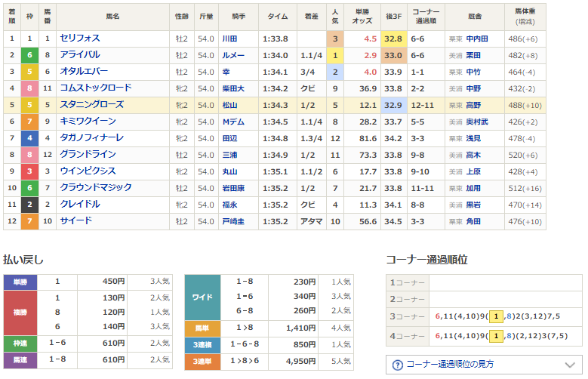Open trainer 栗田 stable link
The width and height of the screenshot is (588, 379).
pos(473,55)
